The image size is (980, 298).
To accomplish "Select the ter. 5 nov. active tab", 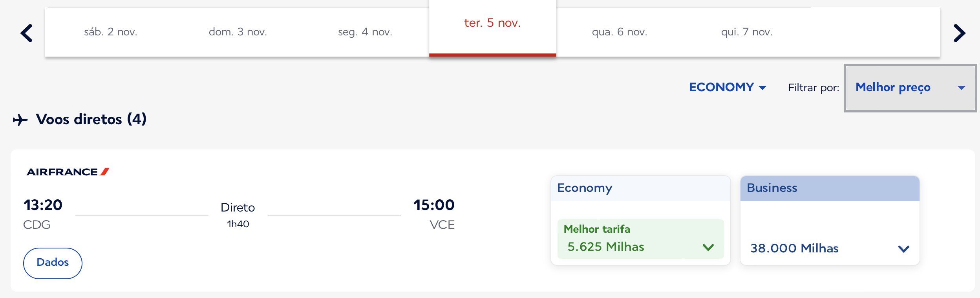I will (x=492, y=28).
